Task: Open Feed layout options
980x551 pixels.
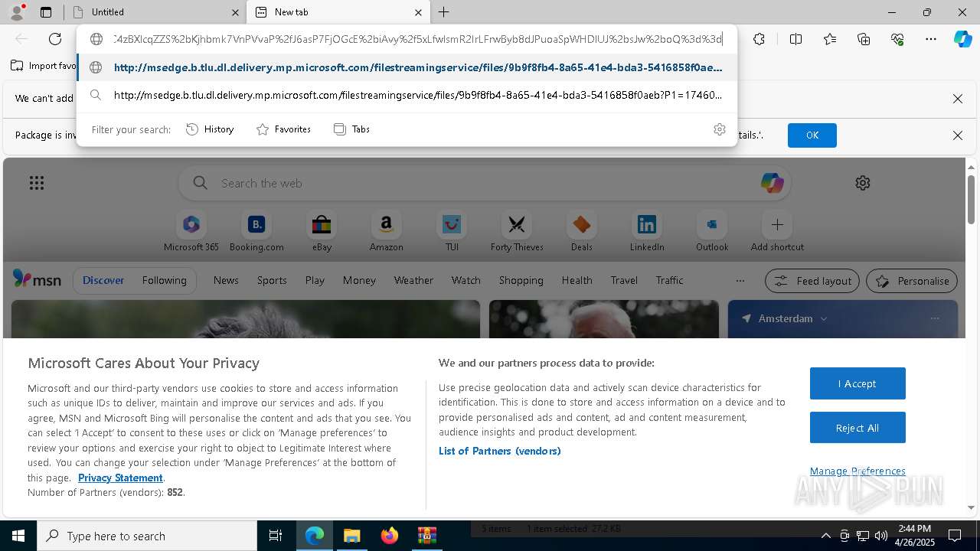Action: tap(812, 281)
